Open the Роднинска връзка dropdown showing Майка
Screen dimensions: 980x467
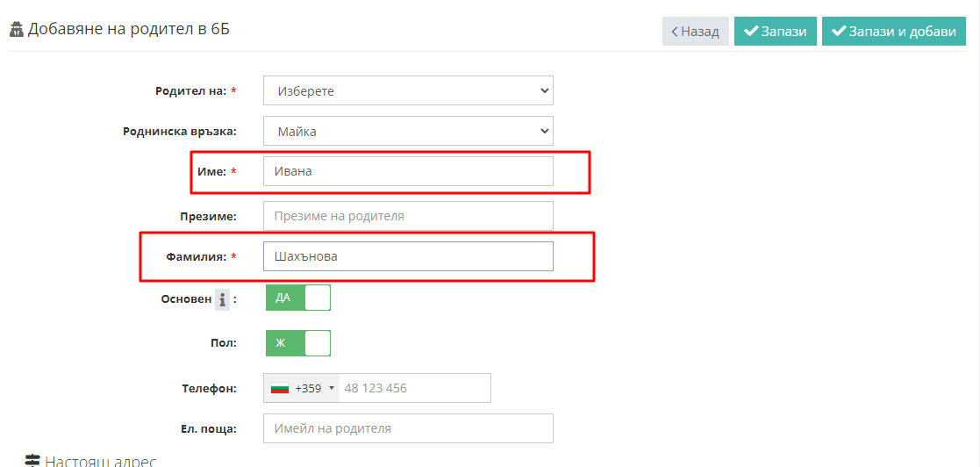(408, 132)
